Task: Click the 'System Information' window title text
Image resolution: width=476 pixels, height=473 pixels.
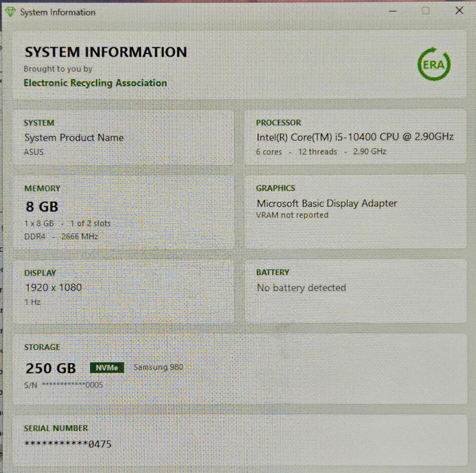Action: (57, 12)
